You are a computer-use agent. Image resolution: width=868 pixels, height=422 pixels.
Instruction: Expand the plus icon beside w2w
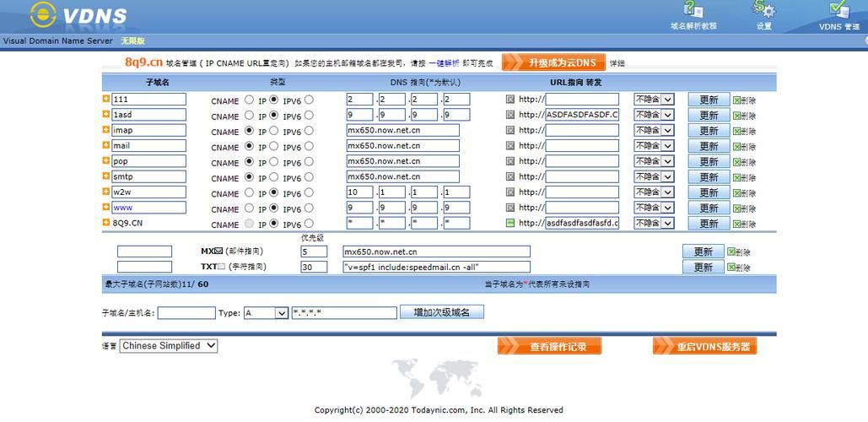106,192
